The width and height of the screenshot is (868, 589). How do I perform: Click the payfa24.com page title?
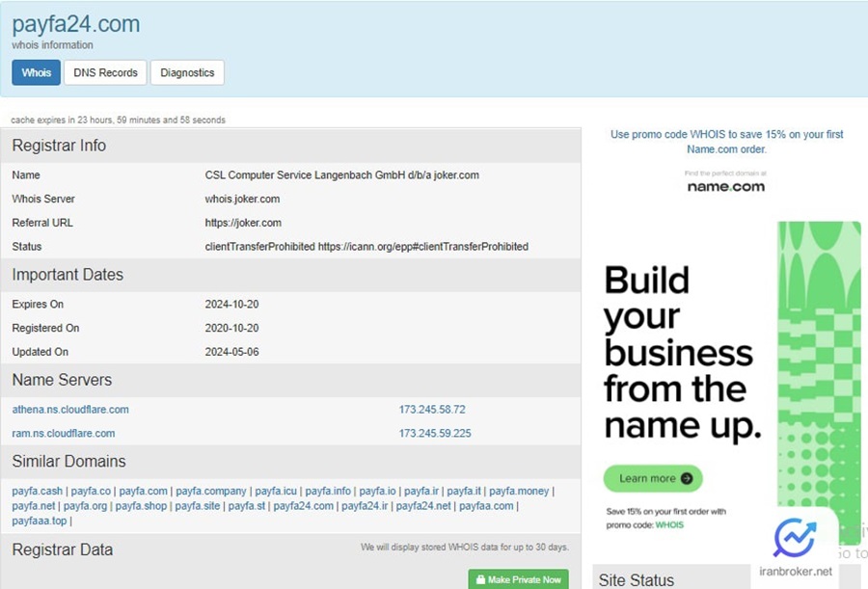[76, 24]
